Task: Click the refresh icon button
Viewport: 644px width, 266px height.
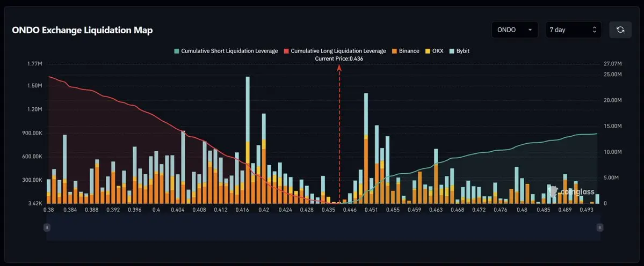Action: tap(620, 30)
